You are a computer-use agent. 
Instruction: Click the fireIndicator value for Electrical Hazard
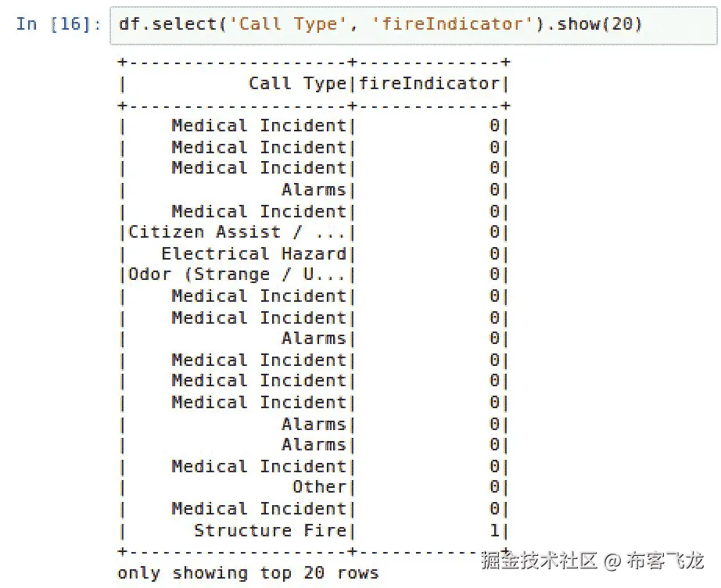point(494,253)
